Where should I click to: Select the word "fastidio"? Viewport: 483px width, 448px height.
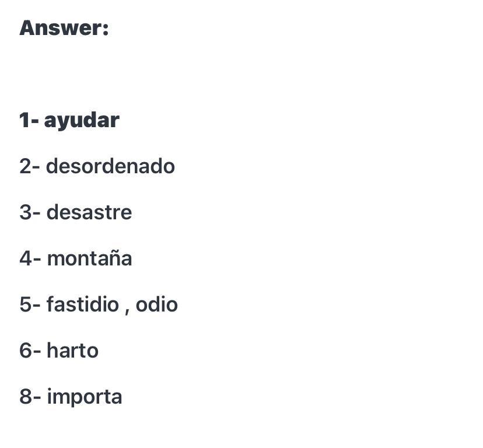pyautogui.click(x=83, y=304)
